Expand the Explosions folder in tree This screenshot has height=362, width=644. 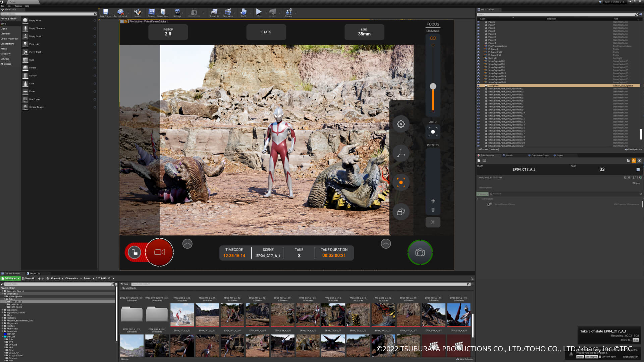pos(3,310)
